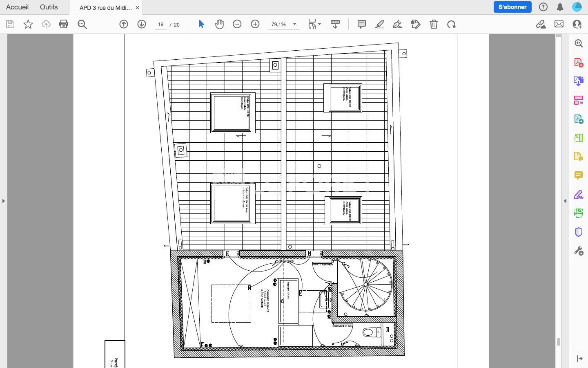
Task: Click the print icon in toolbar
Action: [64, 24]
